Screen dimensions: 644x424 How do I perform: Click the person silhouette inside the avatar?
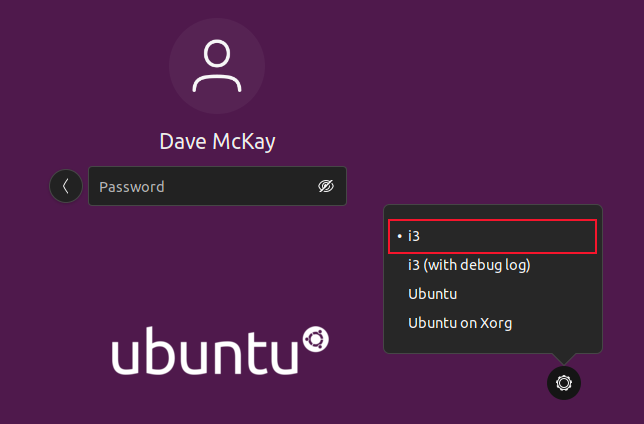(x=217, y=66)
